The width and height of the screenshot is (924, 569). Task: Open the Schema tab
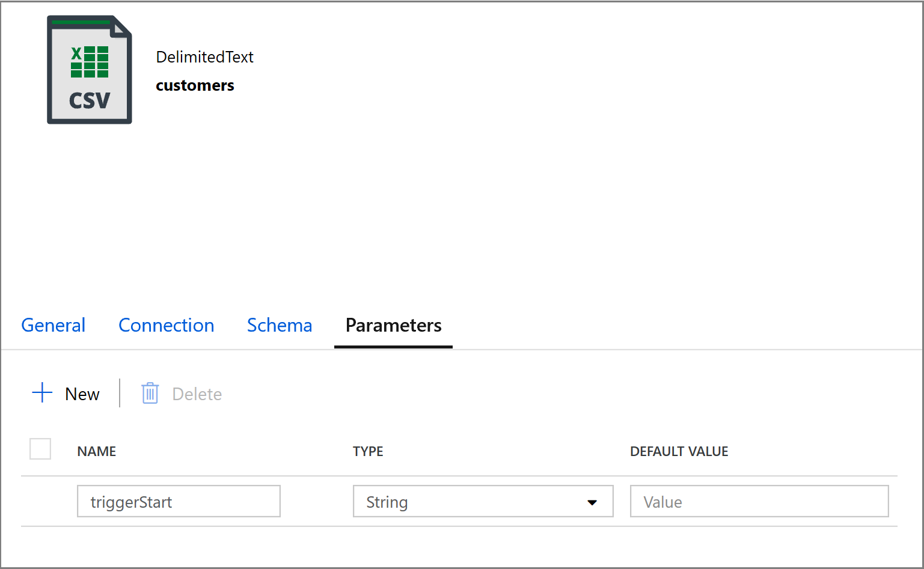279,325
